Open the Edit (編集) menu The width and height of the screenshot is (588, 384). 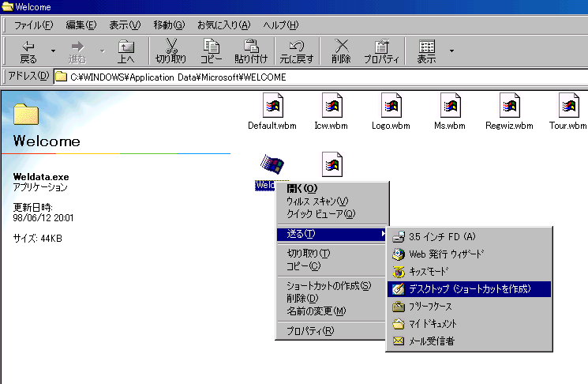pos(81,25)
